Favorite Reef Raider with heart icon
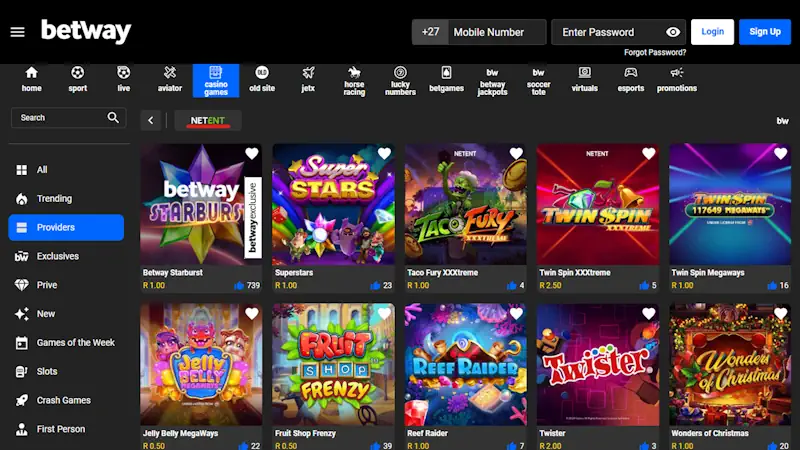This screenshot has width=800, height=450. (516, 314)
